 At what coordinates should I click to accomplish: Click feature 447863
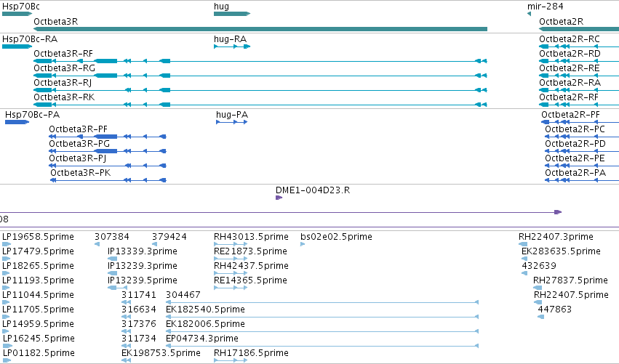555,310
